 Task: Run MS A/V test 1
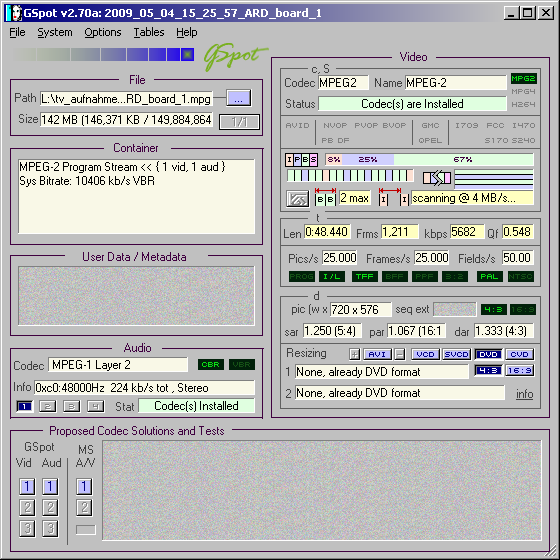click(84, 486)
